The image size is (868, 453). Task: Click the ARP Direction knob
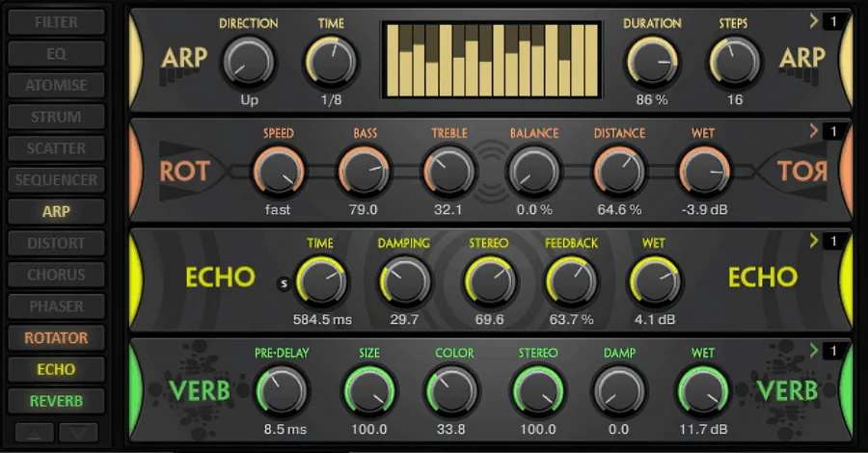pos(248,63)
